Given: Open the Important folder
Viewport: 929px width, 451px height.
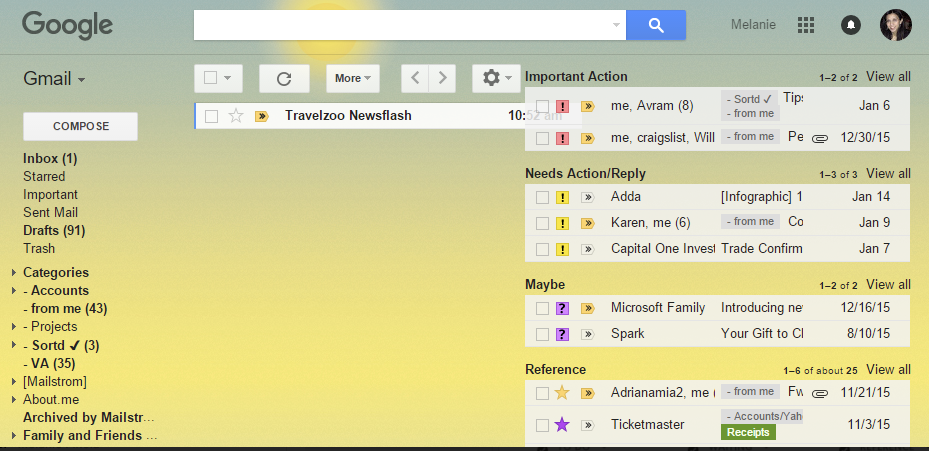Looking at the screenshot, I should tap(50, 194).
